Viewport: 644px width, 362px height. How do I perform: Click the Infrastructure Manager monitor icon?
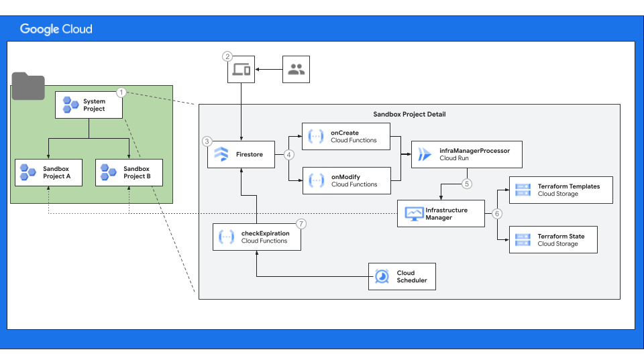414,214
